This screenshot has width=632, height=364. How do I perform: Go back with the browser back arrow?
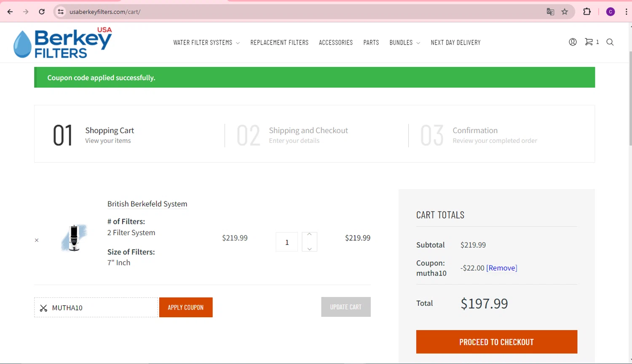point(10,12)
